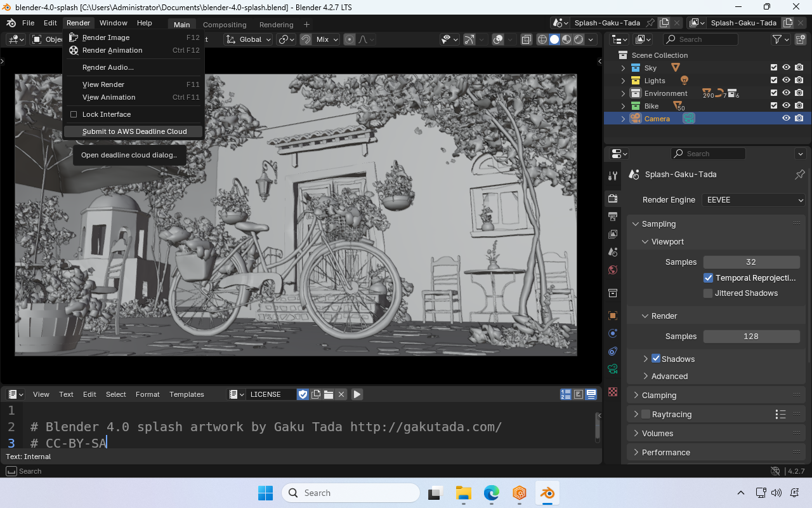Uncheck the Shadows checkbox
Viewport: 812px width, 508px height.
pyautogui.click(x=656, y=359)
